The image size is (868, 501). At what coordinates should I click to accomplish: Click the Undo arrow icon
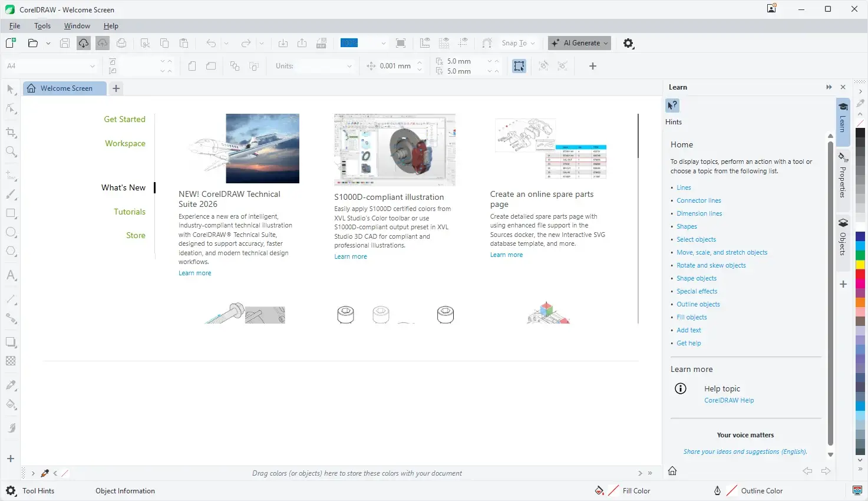click(x=211, y=43)
